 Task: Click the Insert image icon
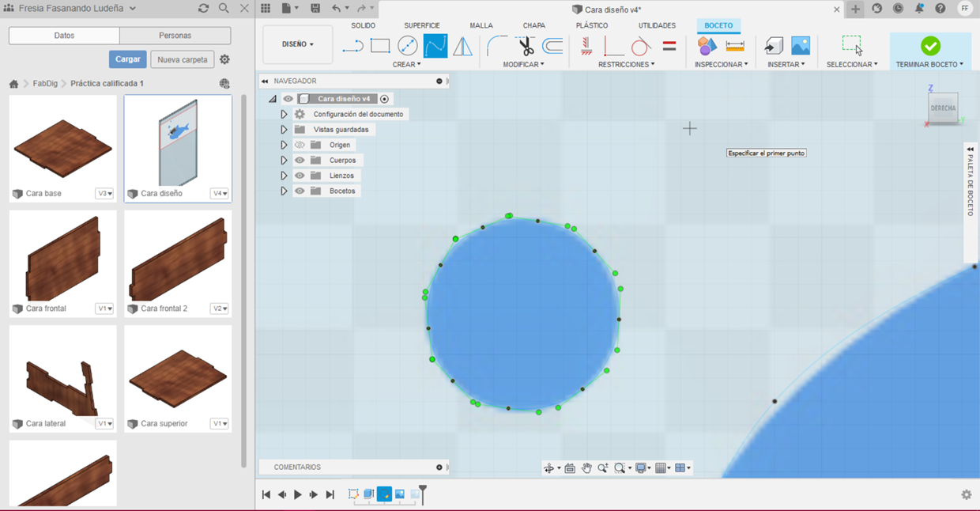[x=801, y=46]
